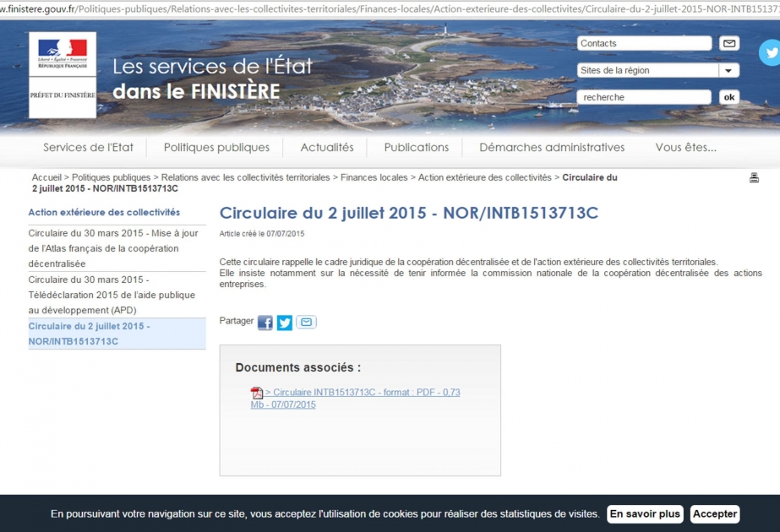Click the browser address bar URL
This screenshot has height=532, width=780.
point(390,9)
